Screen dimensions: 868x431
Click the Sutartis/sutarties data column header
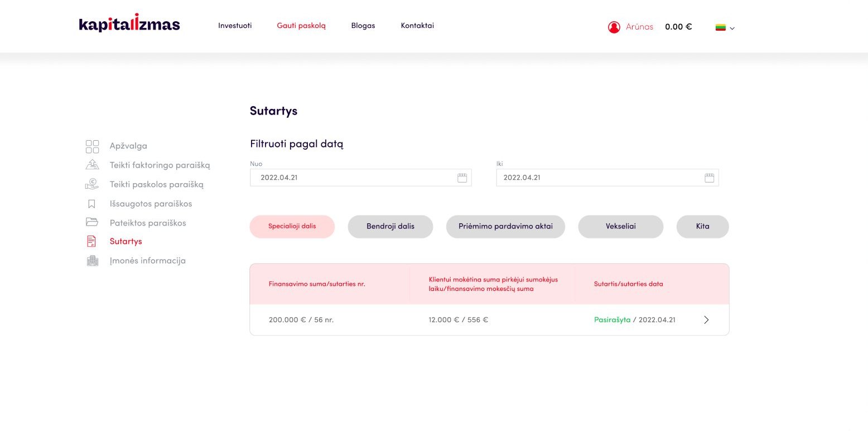[x=629, y=284]
